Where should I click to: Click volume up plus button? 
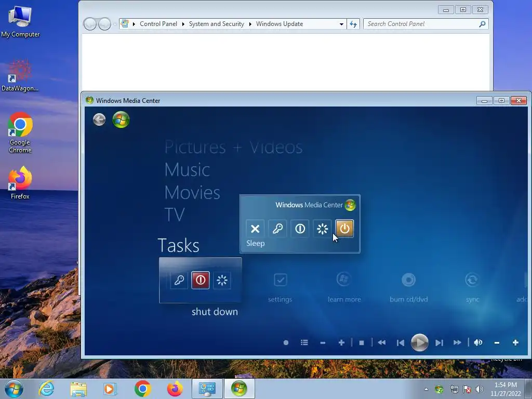pos(515,343)
